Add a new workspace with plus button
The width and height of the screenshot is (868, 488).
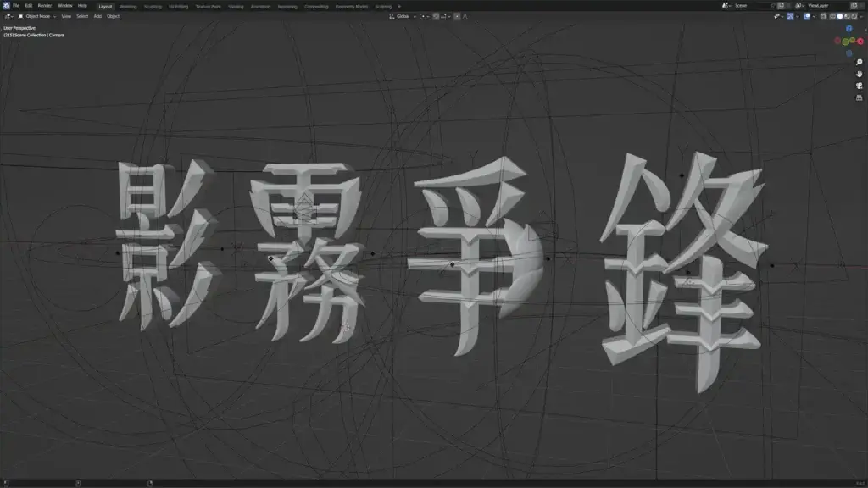pos(399,6)
